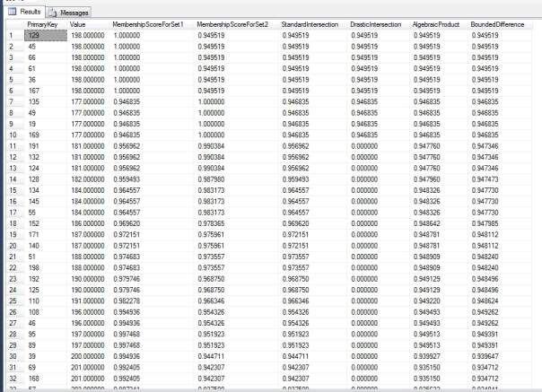Click MembershipScoreForSet2 cell 0.978365
This screenshot has height=392, width=542.
click(x=236, y=223)
